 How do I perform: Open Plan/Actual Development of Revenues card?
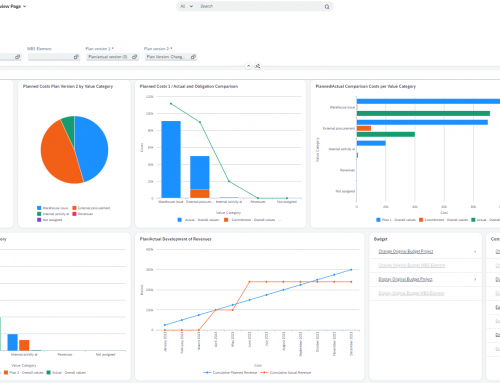[x=176, y=239]
